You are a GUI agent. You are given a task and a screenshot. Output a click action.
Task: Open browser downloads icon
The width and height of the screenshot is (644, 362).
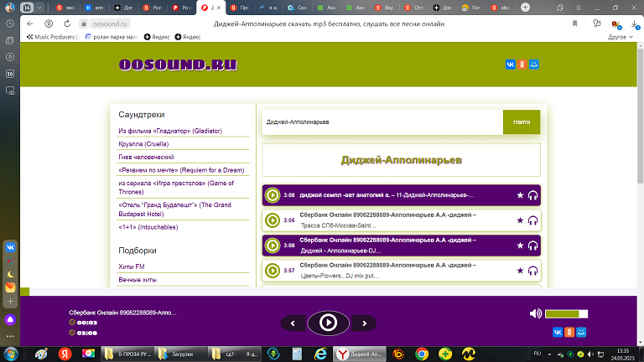pyautogui.click(x=636, y=24)
